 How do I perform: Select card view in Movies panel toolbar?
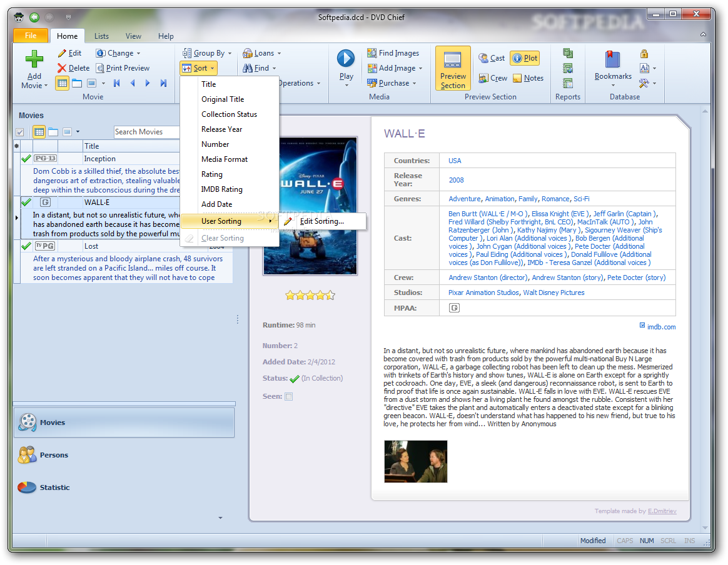pyautogui.click(x=53, y=132)
